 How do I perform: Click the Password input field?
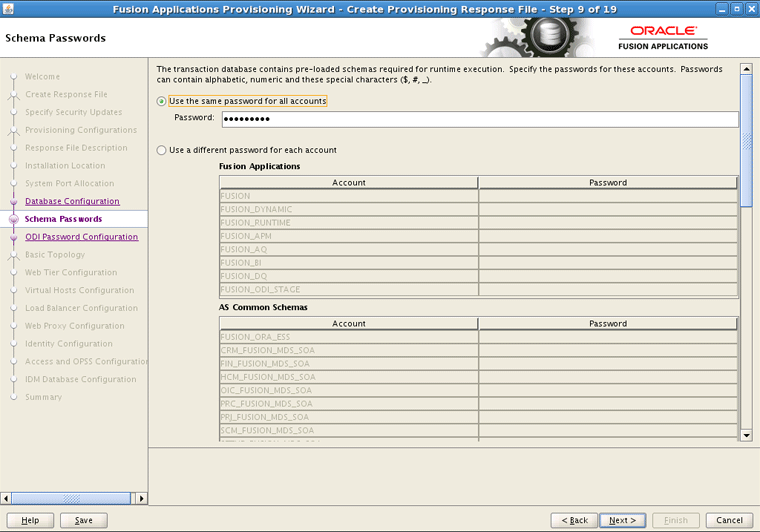tap(480, 119)
